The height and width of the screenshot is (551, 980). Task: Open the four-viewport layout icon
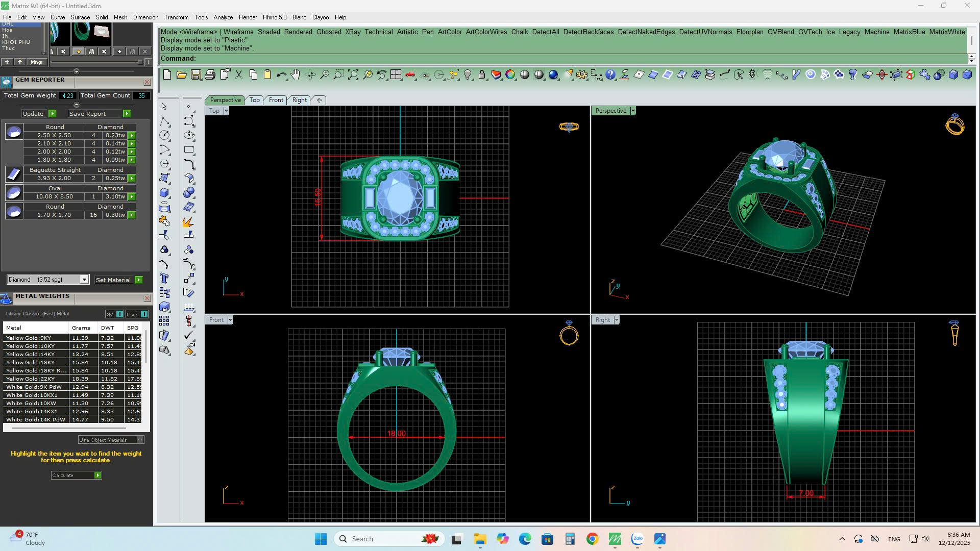pyautogui.click(x=396, y=75)
